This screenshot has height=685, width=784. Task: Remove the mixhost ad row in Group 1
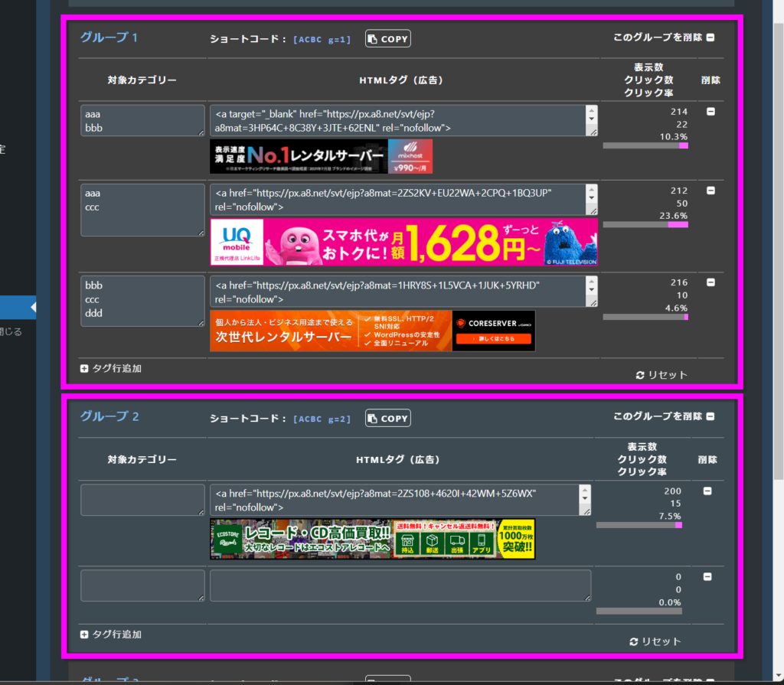710,112
